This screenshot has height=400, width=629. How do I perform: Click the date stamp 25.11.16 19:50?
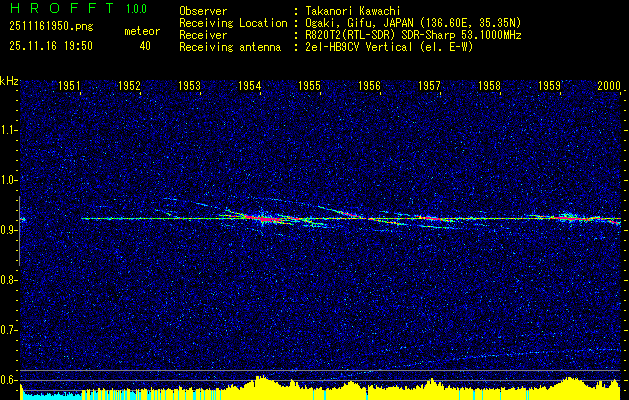click(51, 46)
